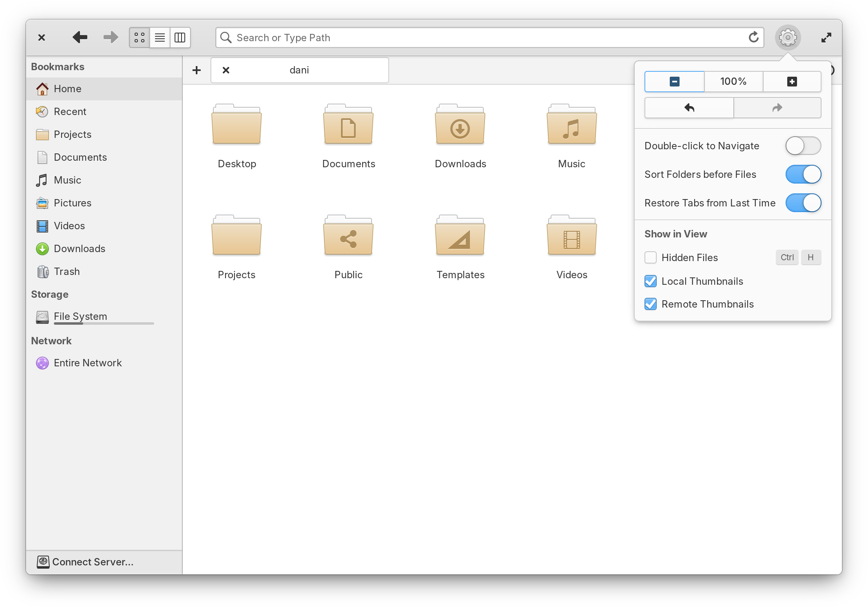Switch to list view mode
This screenshot has height=607, width=868.
tap(160, 37)
